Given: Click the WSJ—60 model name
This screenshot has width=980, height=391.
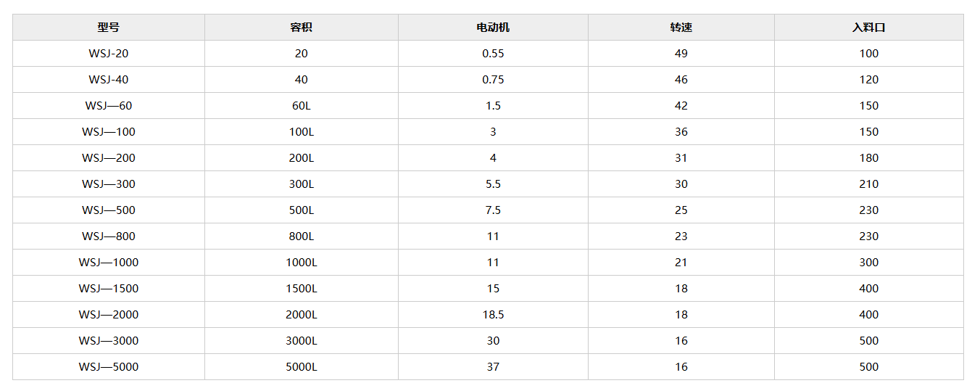Looking at the screenshot, I should [x=109, y=106].
